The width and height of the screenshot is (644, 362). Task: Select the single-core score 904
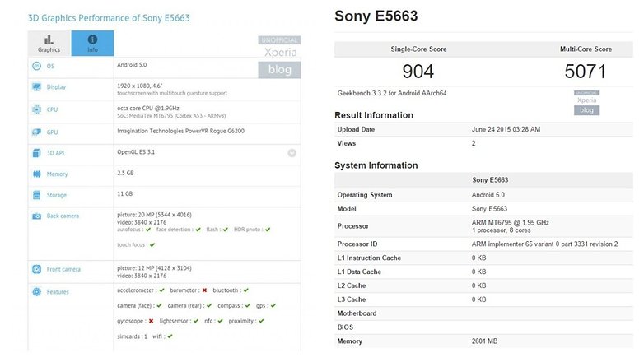[418, 72]
